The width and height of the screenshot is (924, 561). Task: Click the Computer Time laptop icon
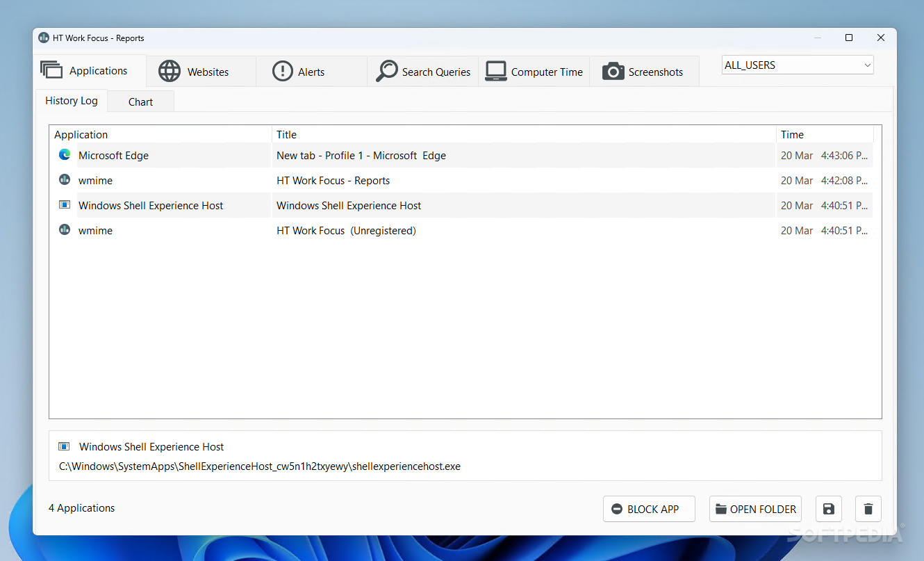coord(496,72)
